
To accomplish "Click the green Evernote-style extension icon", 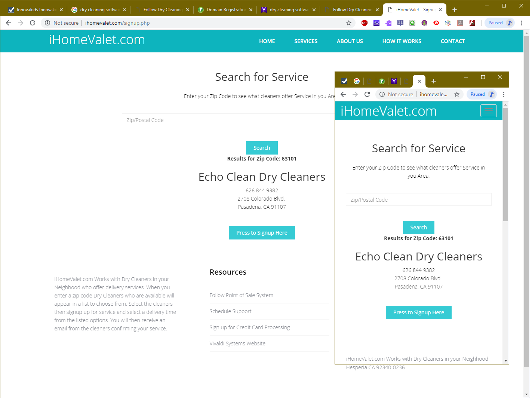I will (412, 23).
